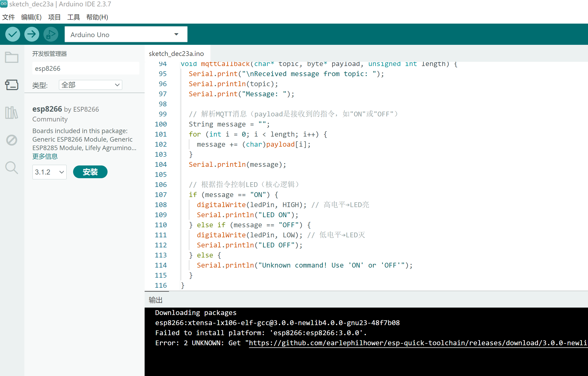The image size is (588, 376).
Task: Open the 文件 menu
Action: pyautogui.click(x=8, y=17)
